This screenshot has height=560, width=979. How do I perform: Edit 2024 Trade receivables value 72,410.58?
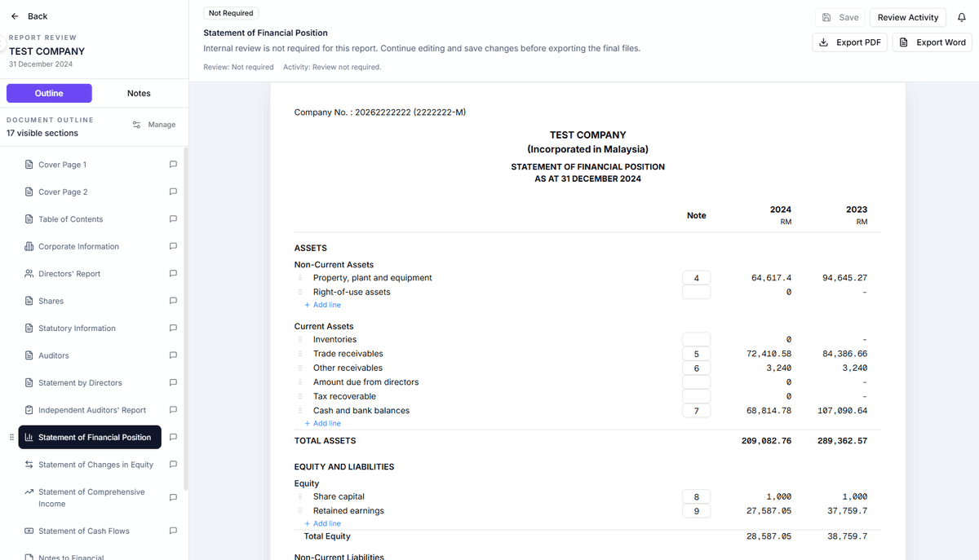769,354
